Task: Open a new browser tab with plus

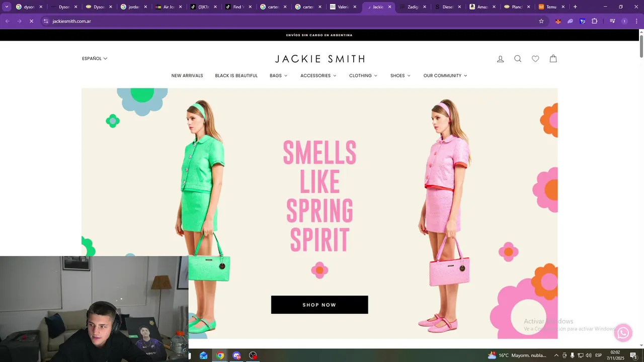Action: (575, 7)
